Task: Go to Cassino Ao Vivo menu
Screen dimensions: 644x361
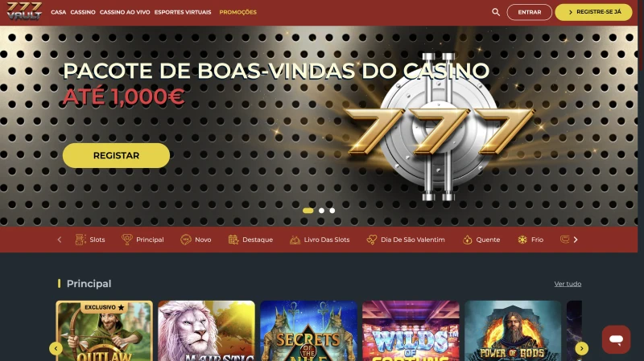Action: 125,12
